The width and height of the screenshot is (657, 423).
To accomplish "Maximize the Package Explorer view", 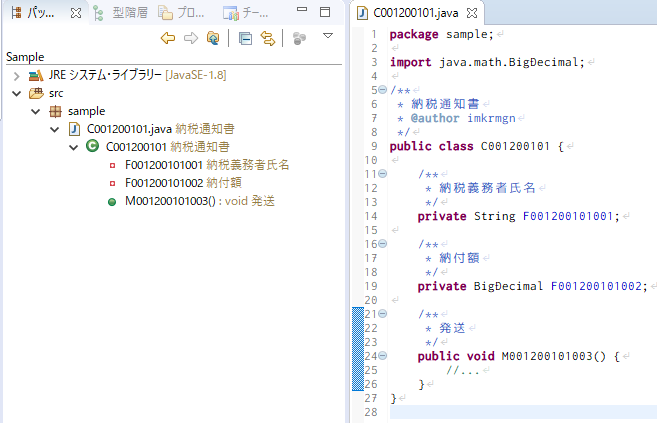I will pos(325,12).
